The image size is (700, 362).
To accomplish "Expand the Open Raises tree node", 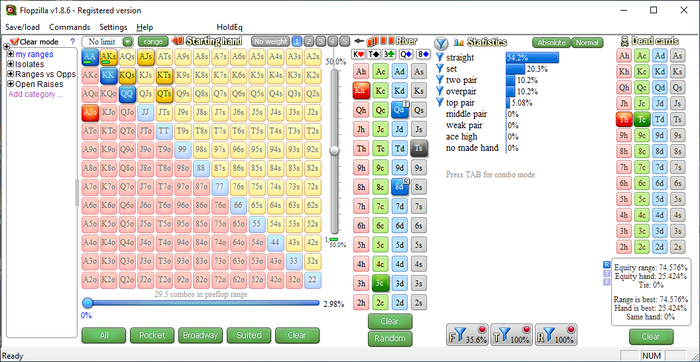I will 11,84.
